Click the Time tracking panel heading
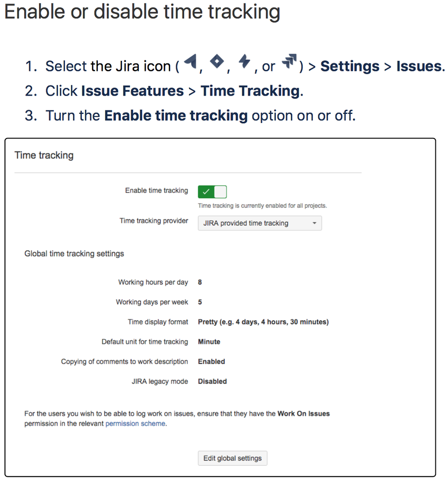 click(44, 155)
